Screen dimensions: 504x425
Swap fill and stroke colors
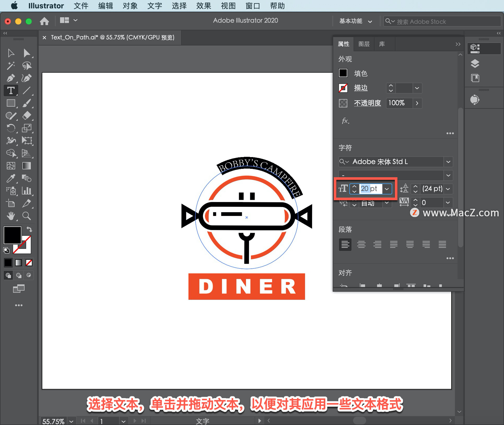pos(29,229)
